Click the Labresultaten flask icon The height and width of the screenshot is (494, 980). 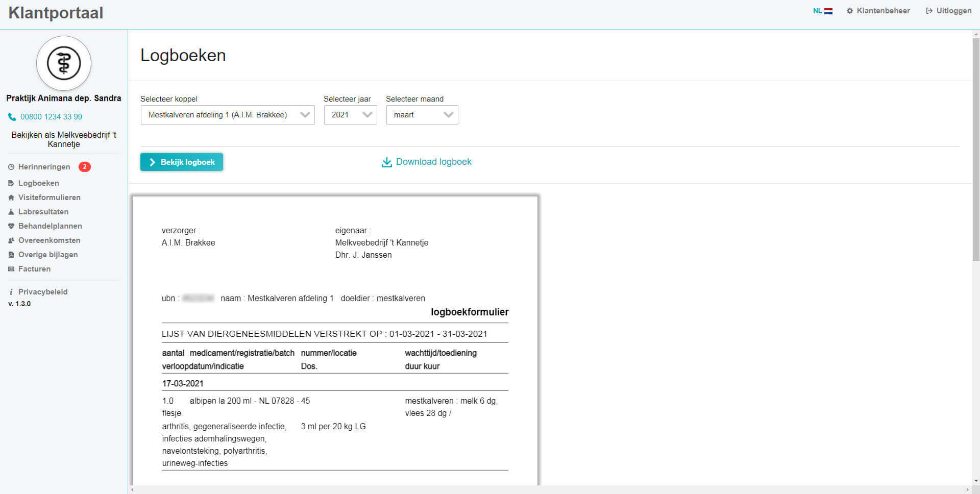pyautogui.click(x=11, y=211)
